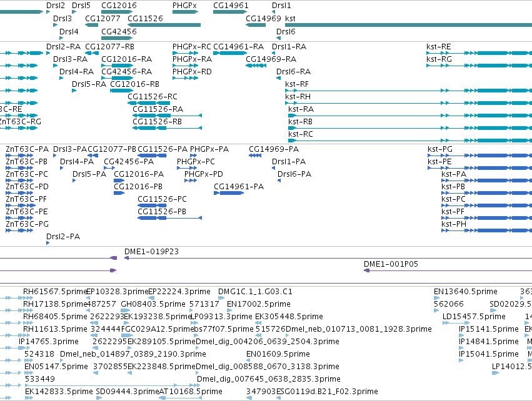Select the CG11526-PA protein label
The image size is (532, 401).
pos(163,149)
